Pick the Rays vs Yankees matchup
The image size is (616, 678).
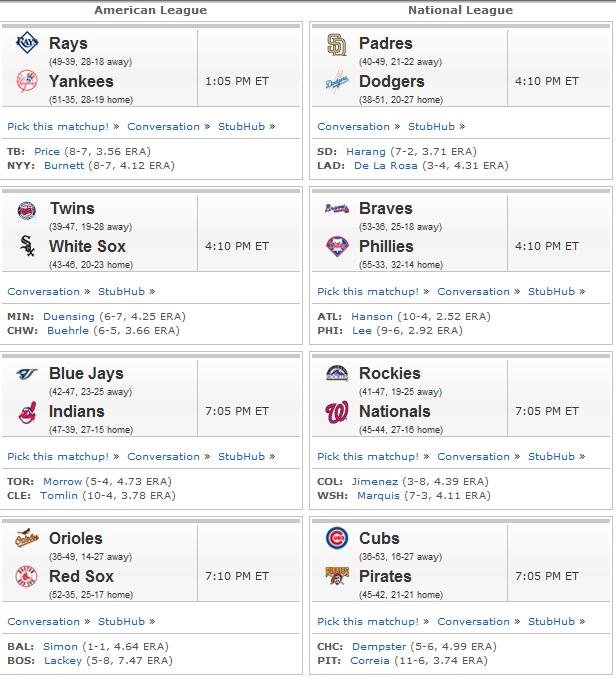click(x=58, y=126)
